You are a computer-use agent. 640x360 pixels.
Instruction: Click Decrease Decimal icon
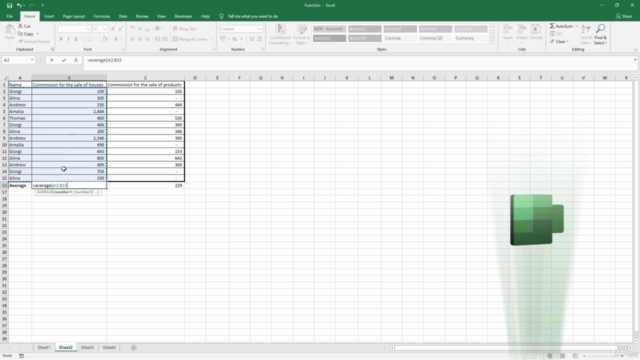(x=259, y=39)
